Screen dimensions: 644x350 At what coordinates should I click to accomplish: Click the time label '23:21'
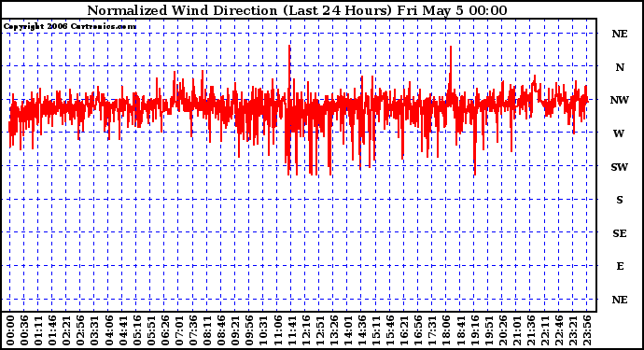pos(572,330)
